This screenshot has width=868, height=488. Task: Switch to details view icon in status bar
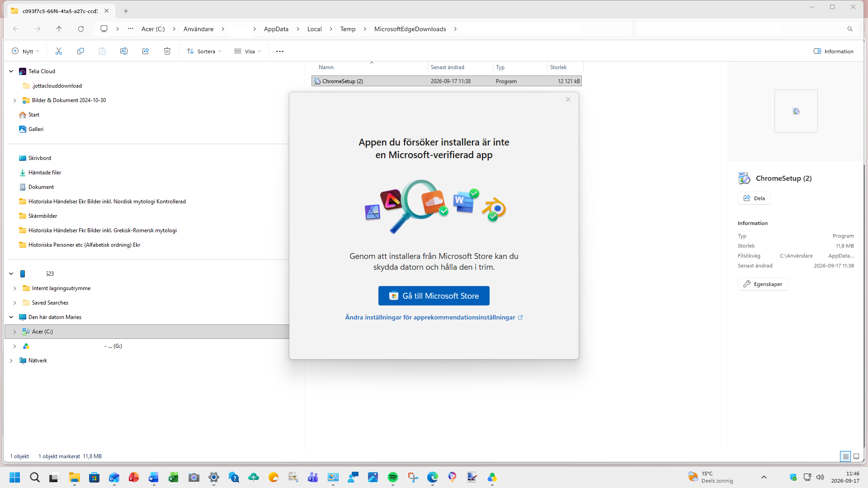coord(845,456)
